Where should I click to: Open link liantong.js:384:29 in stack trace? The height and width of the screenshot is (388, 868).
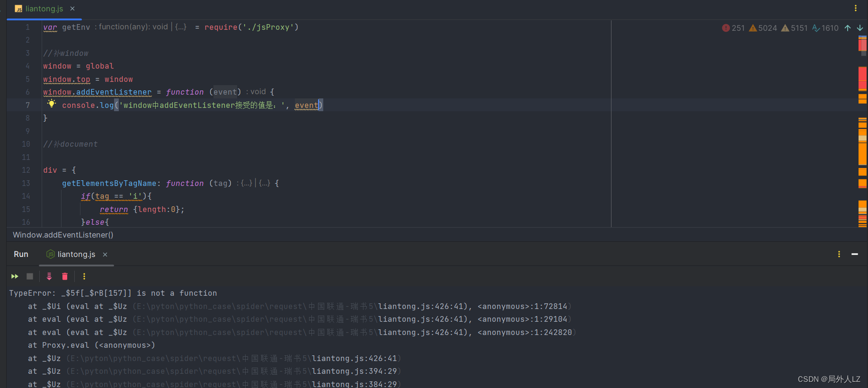tap(354, 384)
